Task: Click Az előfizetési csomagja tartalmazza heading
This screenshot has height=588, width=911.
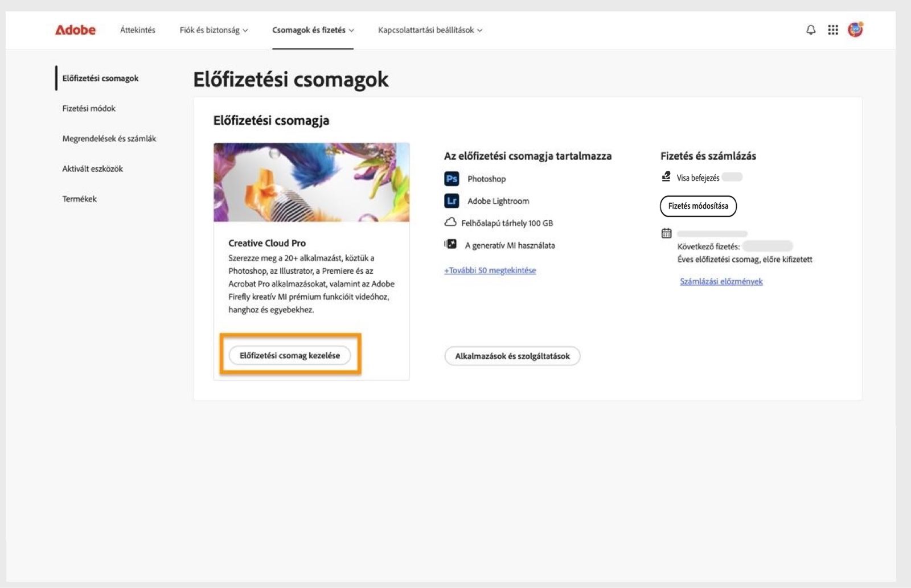Action: pos(528,156)
